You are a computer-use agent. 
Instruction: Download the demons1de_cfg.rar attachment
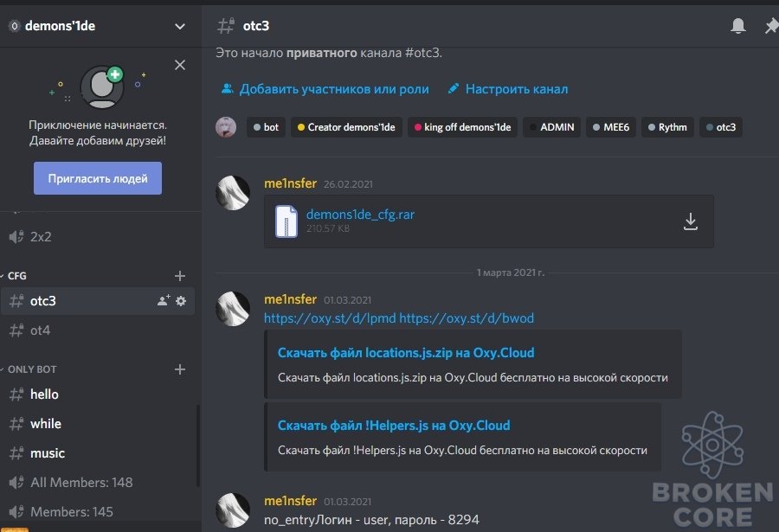(690, 221)
